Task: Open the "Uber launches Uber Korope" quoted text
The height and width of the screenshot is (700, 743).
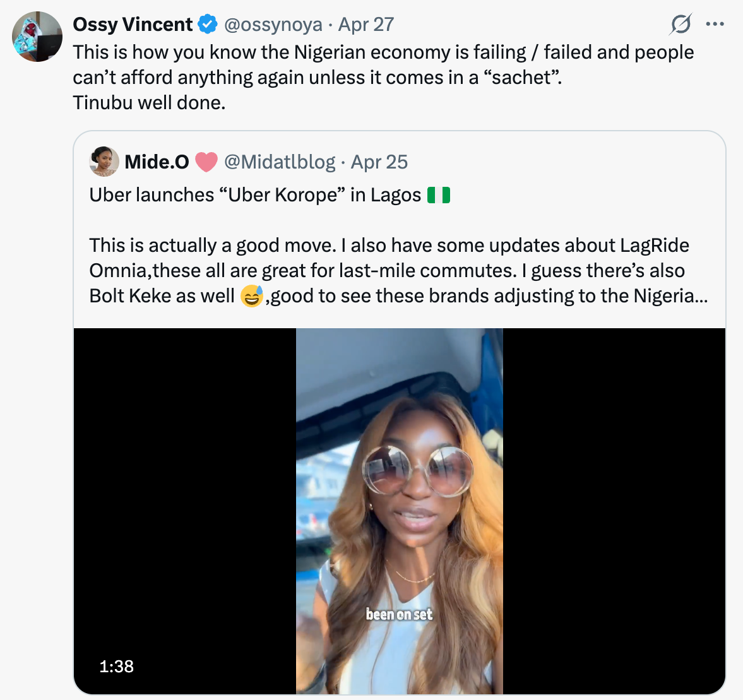Action: click(x=255, y=195)
